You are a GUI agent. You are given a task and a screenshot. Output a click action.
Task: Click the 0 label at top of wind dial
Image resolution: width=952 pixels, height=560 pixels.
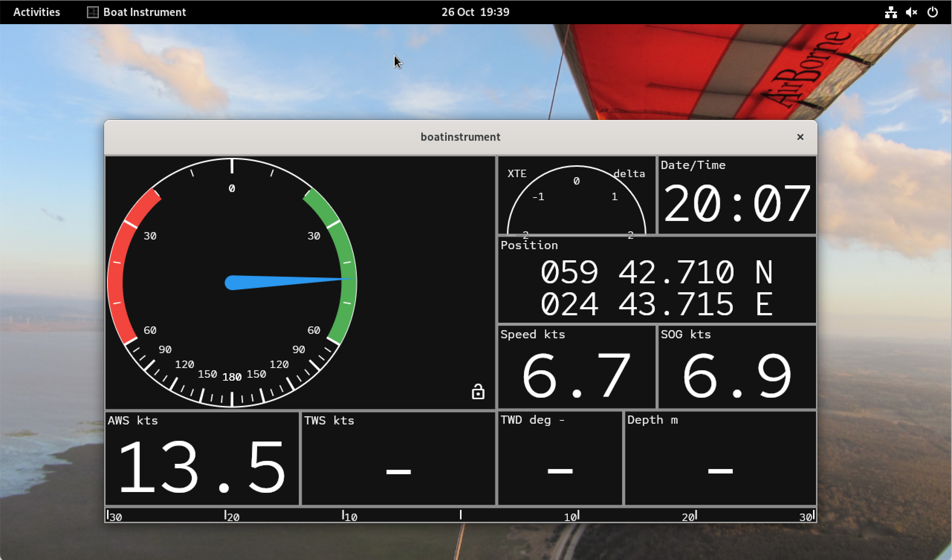[231, 188]
